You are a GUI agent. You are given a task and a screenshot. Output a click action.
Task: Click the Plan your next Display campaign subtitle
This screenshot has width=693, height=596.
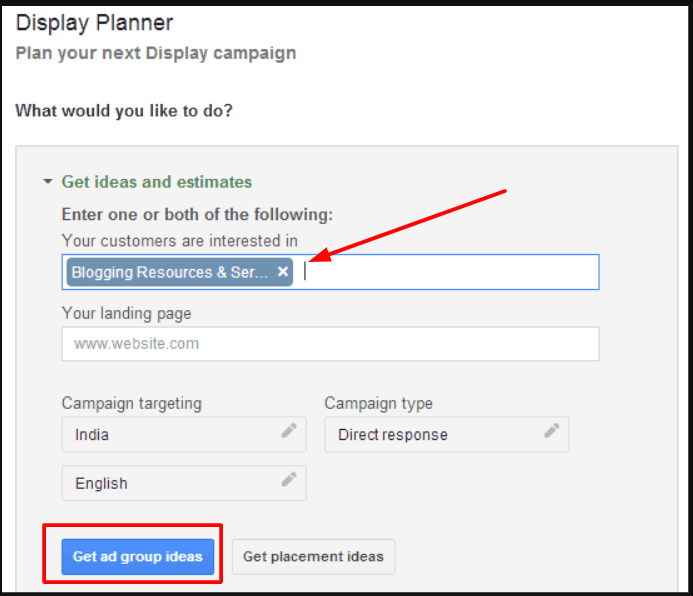click(156, 53)
